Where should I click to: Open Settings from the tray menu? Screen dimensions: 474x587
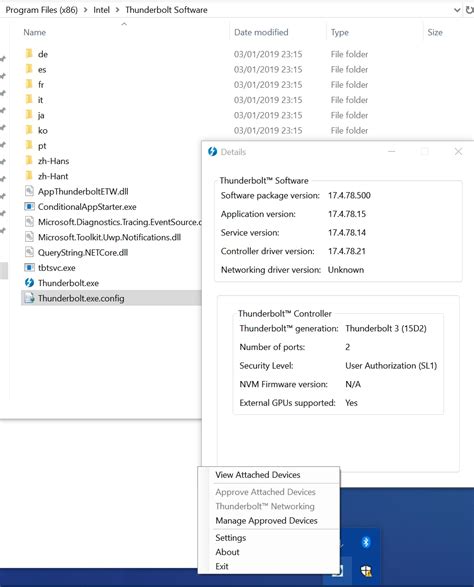pos(231,538)
